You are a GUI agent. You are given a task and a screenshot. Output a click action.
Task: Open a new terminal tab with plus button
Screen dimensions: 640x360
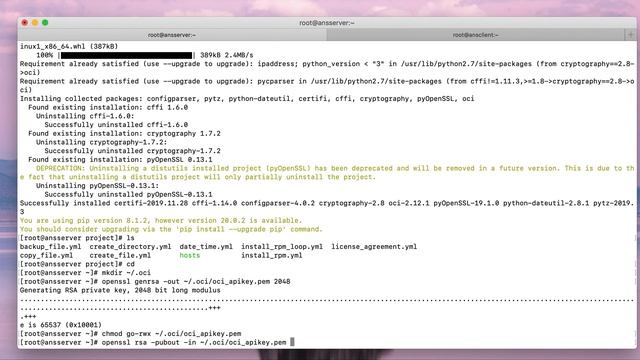[x=631, y=35]
